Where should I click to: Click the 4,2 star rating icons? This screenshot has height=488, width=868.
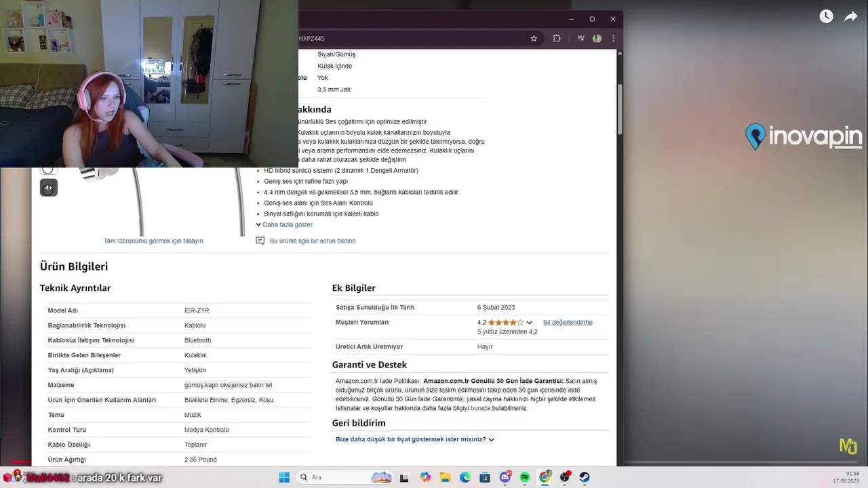click(506, 323)
